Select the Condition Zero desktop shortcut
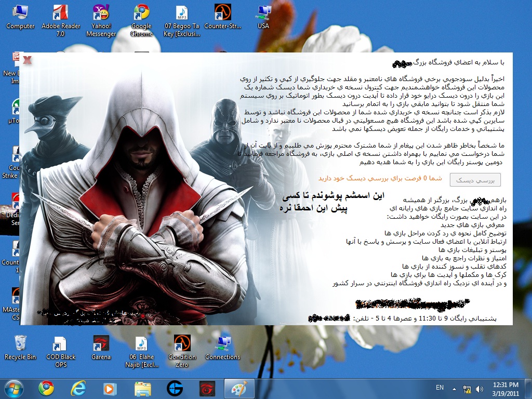The width and height of the screenshot is (532, 399). (x=182, y=352)
